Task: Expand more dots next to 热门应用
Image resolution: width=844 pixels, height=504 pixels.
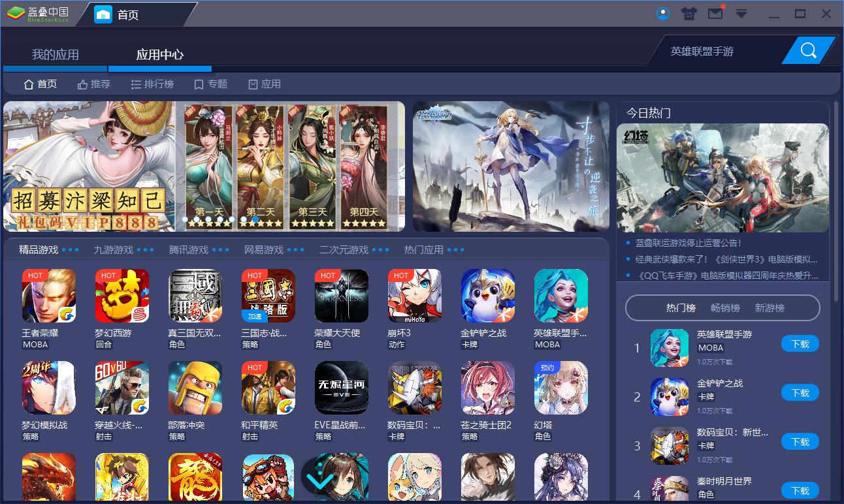Action: tap(456, 249)
